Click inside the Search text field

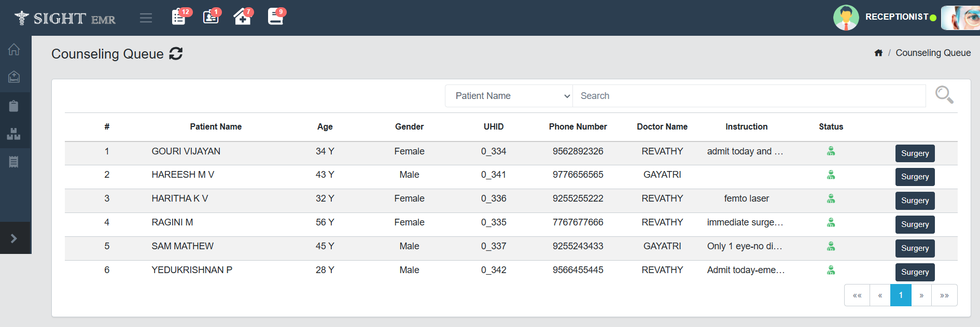749,96
